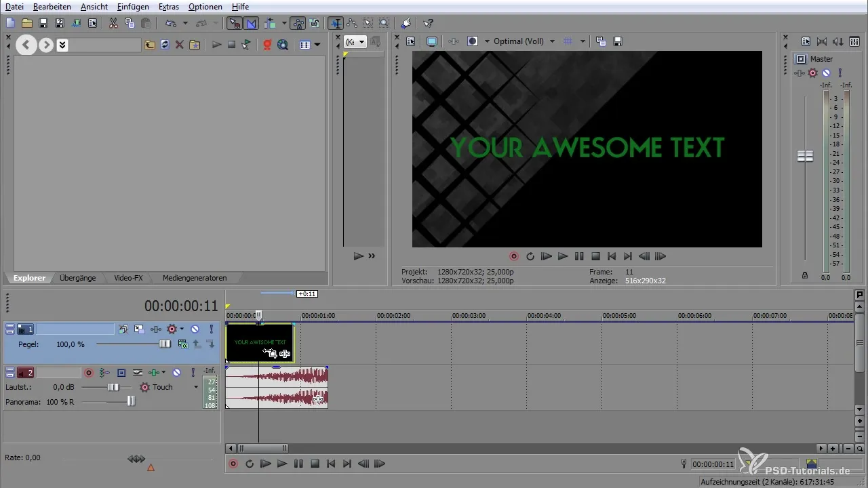Create a new project with the toolbar icon
Viewport: 868px width, 488px height.
10,23
